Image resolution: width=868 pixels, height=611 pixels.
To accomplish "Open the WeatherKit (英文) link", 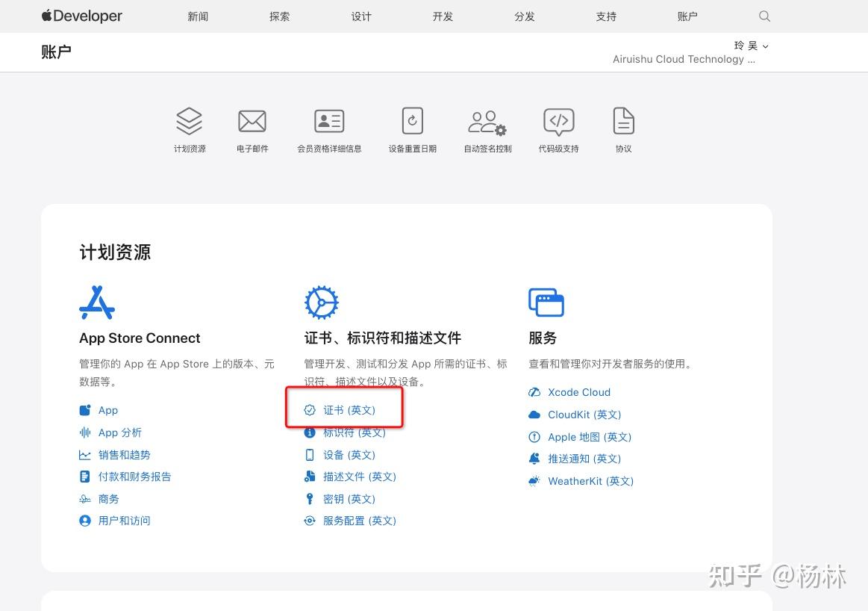I will [590, 481].
